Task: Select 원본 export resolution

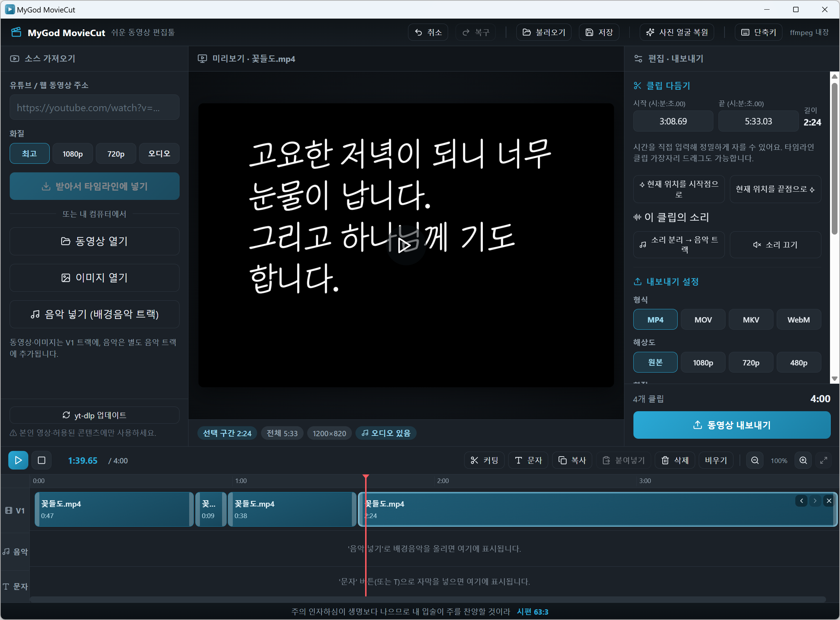Action: 655,363
